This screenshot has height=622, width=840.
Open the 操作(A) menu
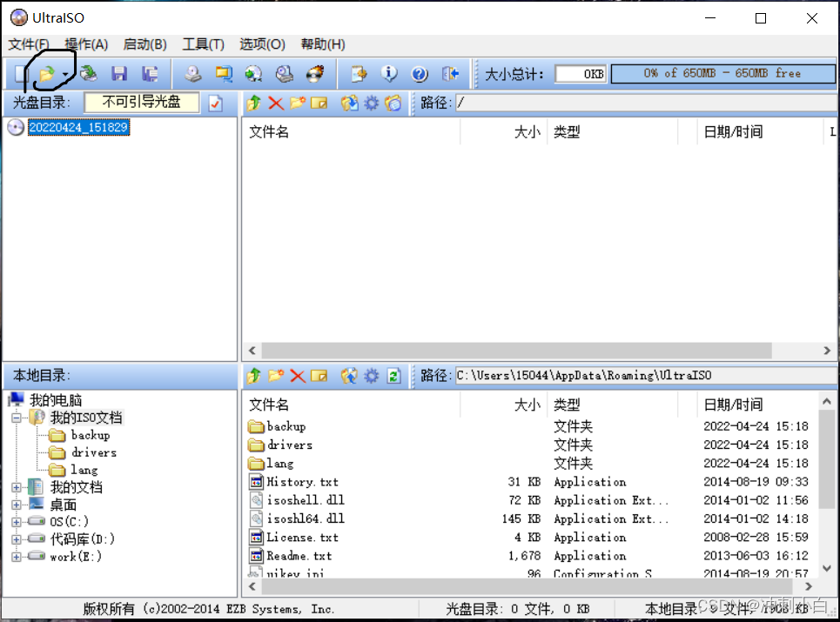coord(85,44)
